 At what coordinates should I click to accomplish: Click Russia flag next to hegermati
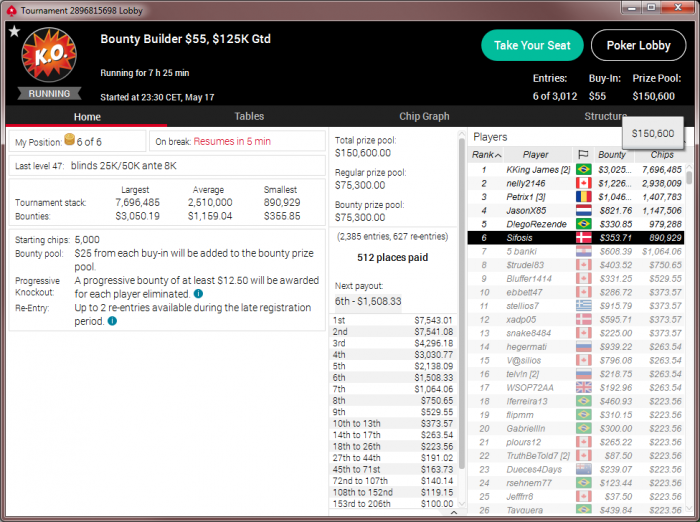(583, 347)
